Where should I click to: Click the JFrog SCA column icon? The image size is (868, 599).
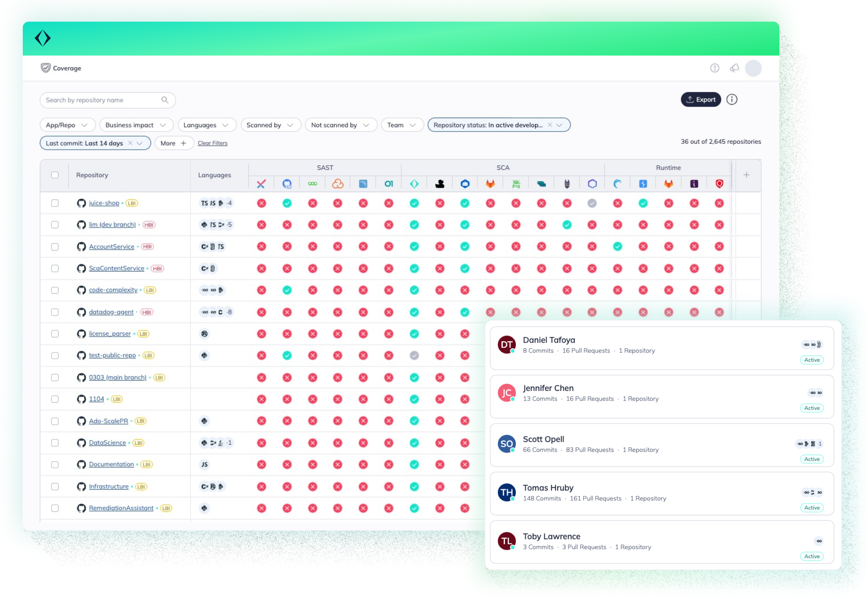516,184
